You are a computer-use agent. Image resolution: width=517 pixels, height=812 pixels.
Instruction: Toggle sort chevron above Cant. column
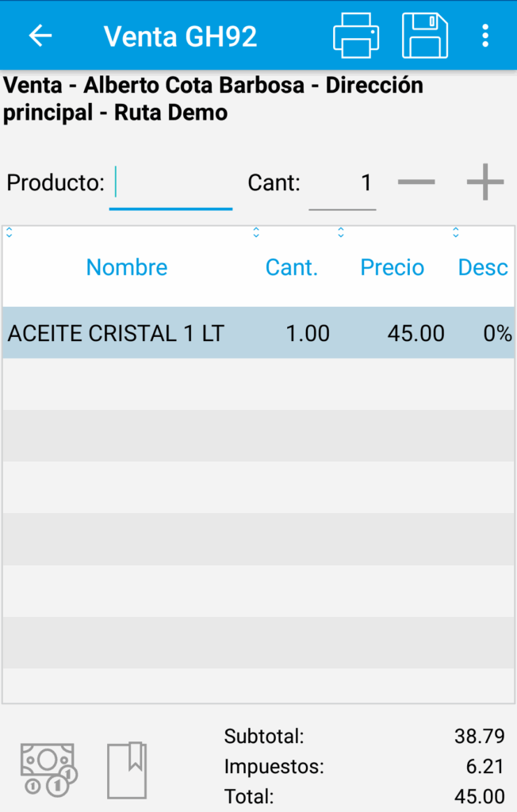click(256, 232)
